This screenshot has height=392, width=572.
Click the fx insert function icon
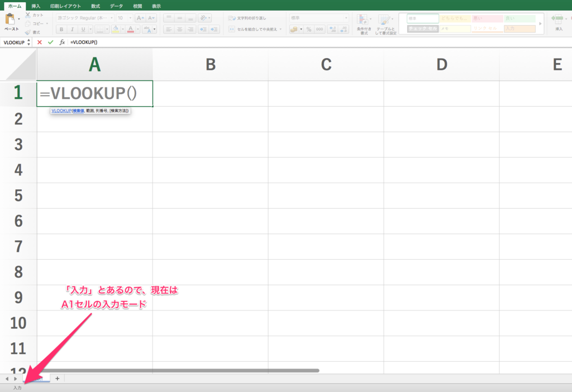61,41
